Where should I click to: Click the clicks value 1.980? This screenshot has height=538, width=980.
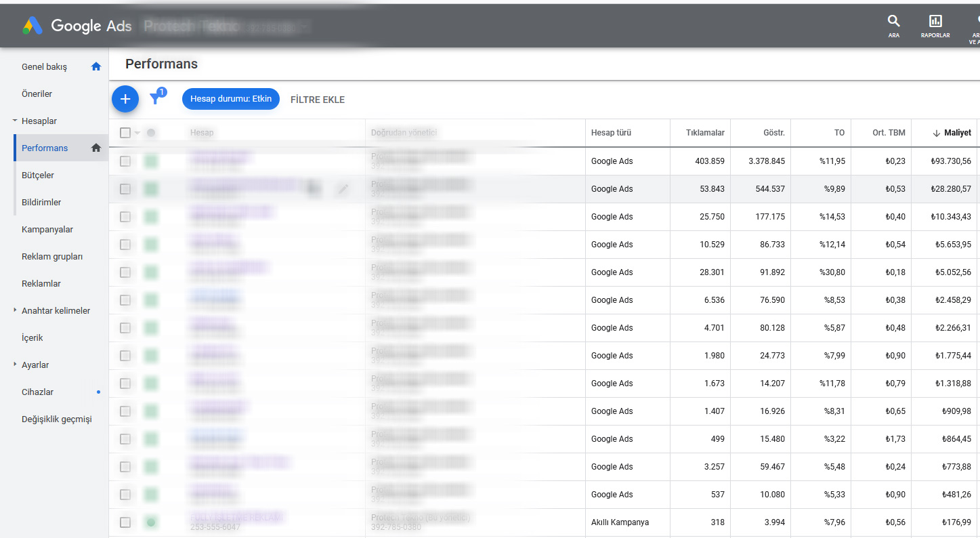coord(715,356)
